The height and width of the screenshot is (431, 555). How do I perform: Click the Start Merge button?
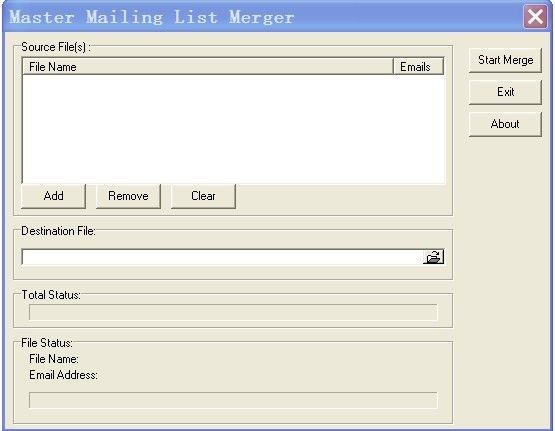pyautogui.click(x=505, y=61)
